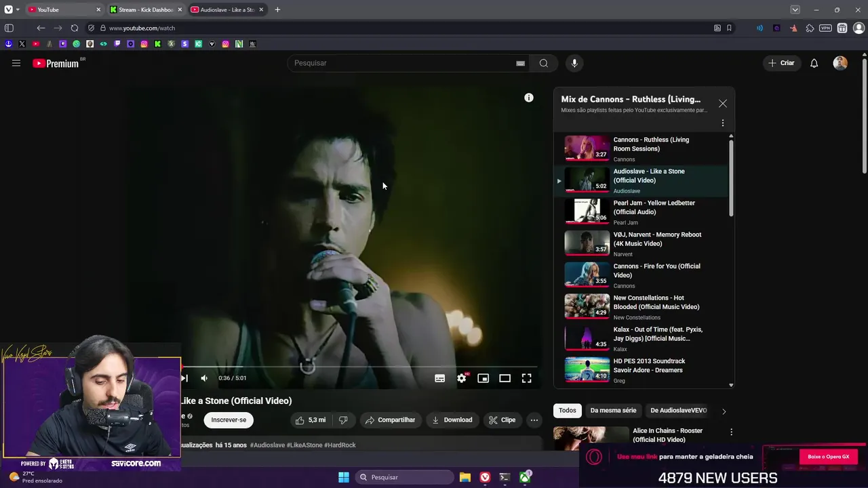
Task: Click the #HardRock hashtag
Action: click(x=340, y=445)
